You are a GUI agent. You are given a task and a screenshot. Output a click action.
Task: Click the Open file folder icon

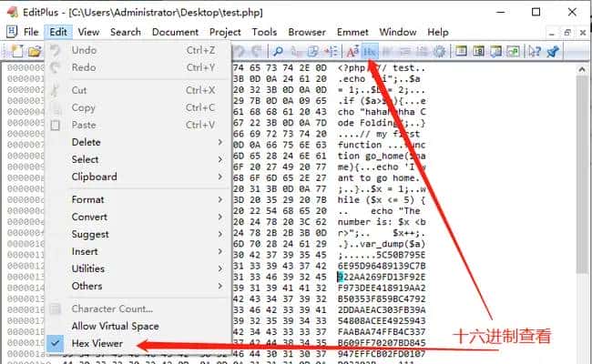click(35, 51)
